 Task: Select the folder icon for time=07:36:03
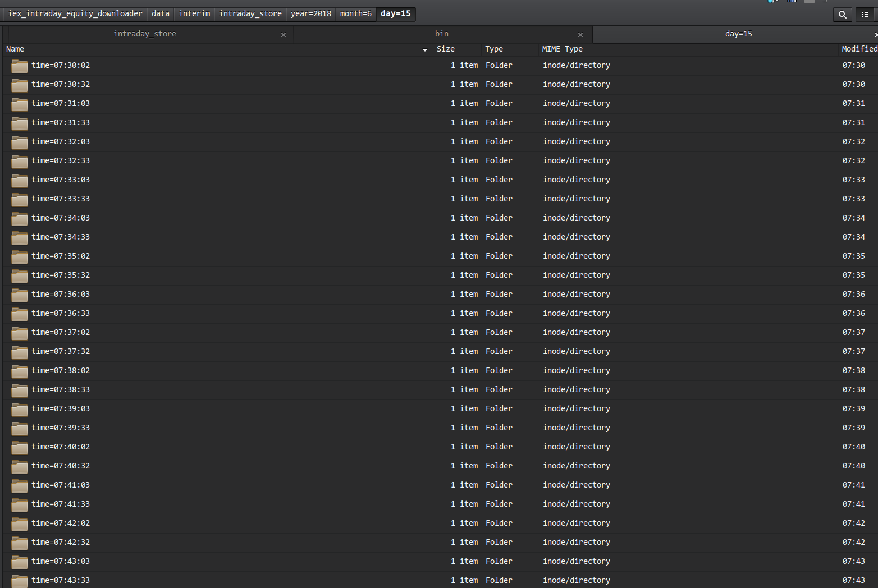20,295
